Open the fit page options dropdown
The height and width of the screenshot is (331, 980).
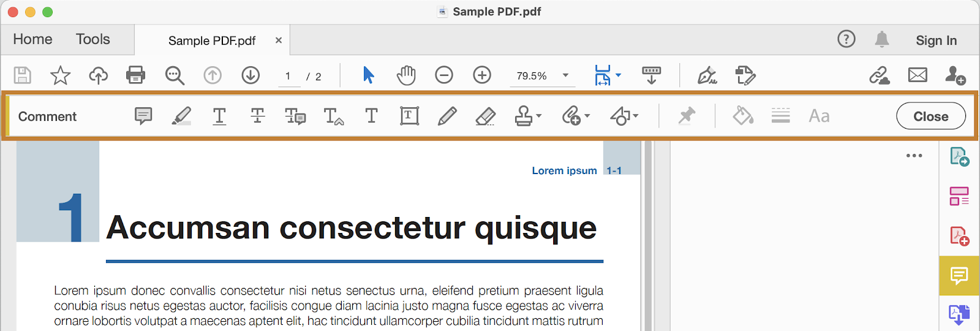tap(608, 75)
